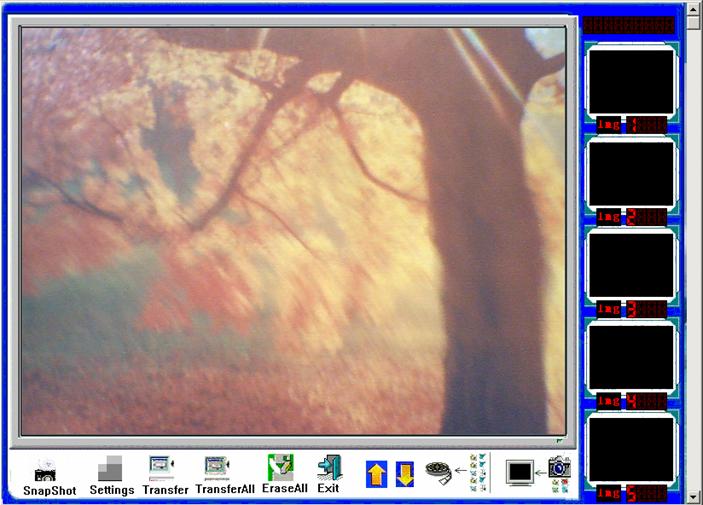Viewport: 703px width, 505px height.
Task: Click the live camera preview image
Action: point(292,230)
